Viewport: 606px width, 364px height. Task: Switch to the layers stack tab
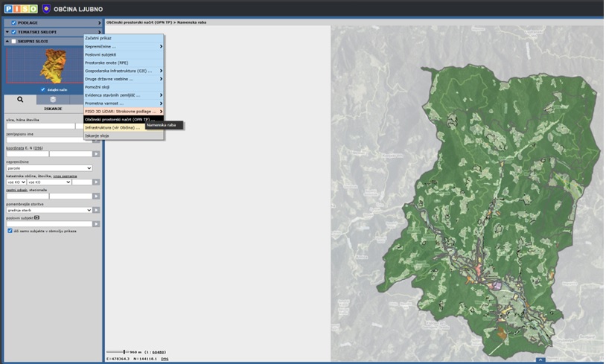(53, 99)
